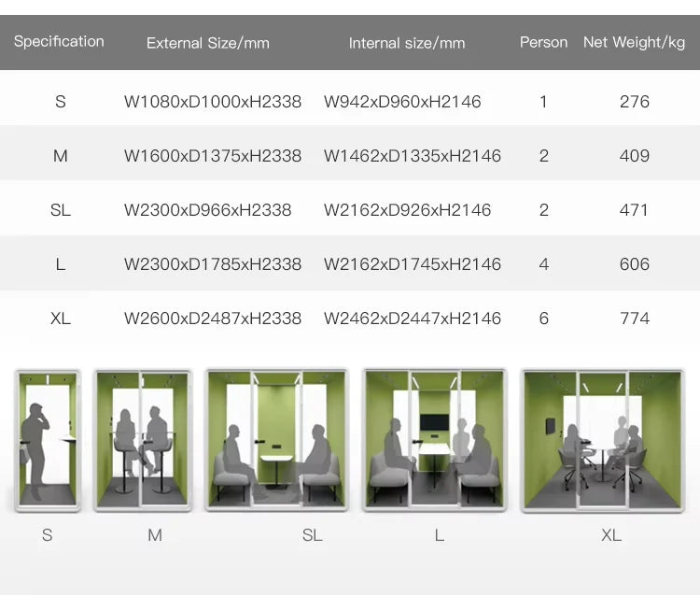The image size is (700, 595).
Task: Click external size W1600xD1375xH2338 cell
Action: coord(213,156)
